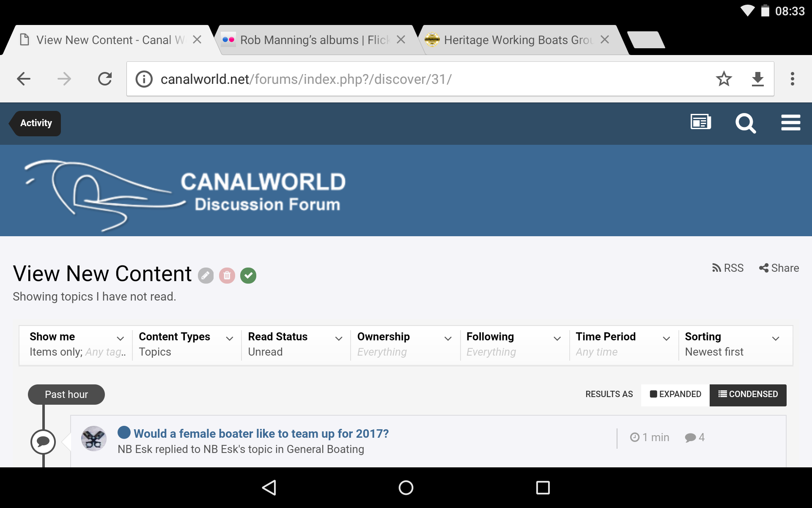The image size is (812, 508).
Task: Switch to Heritage Working Boats Group tab
Action: (x=518, y=40)
